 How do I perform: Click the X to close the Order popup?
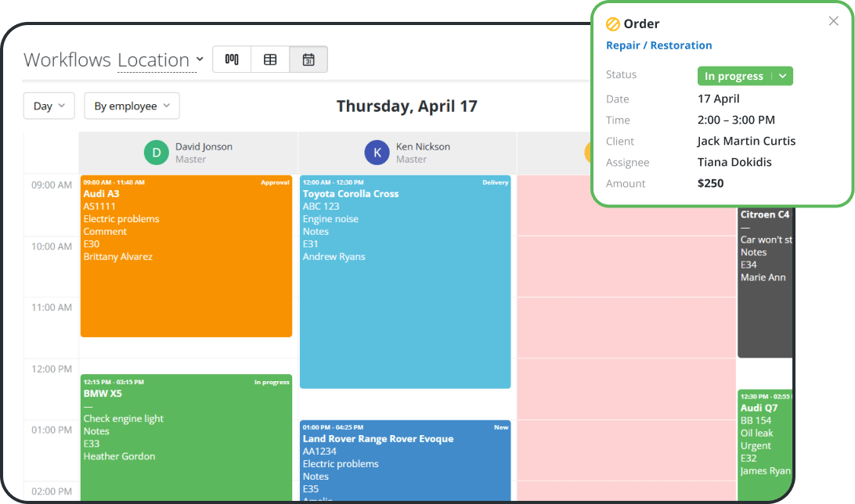833,21
